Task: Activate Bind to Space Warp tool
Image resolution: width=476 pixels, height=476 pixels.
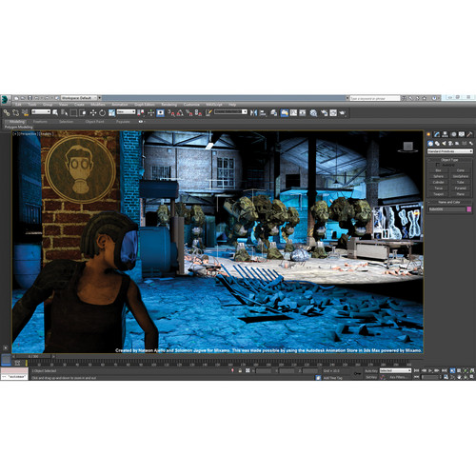Action: point(25,112)
